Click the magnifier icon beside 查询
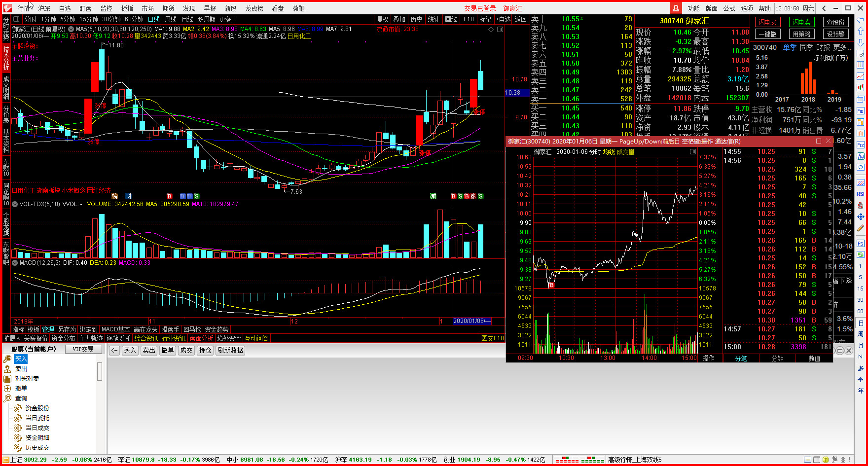This screenshot has height=466, width=868. click(x=7, y=398)
